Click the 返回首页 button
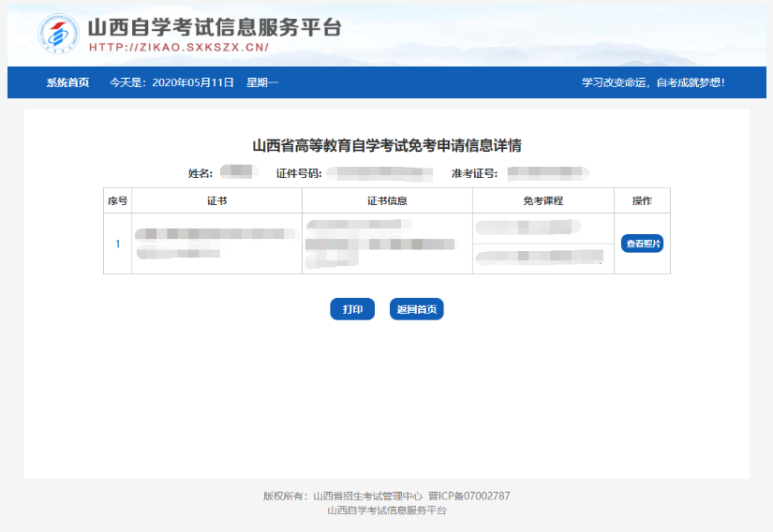 [x=417, y=309]
